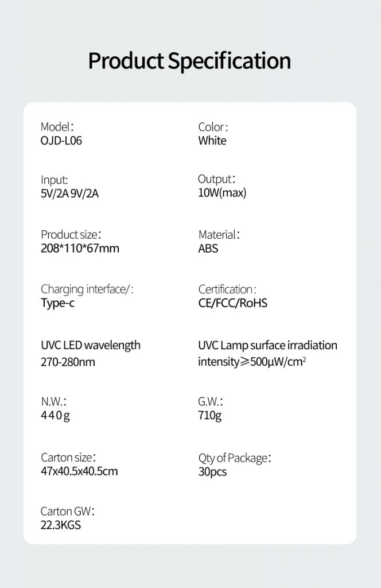The width and height of the screenshot is (381, 588).
Task: Select product size 208*110*67mm
Action: tap(80, 248)
